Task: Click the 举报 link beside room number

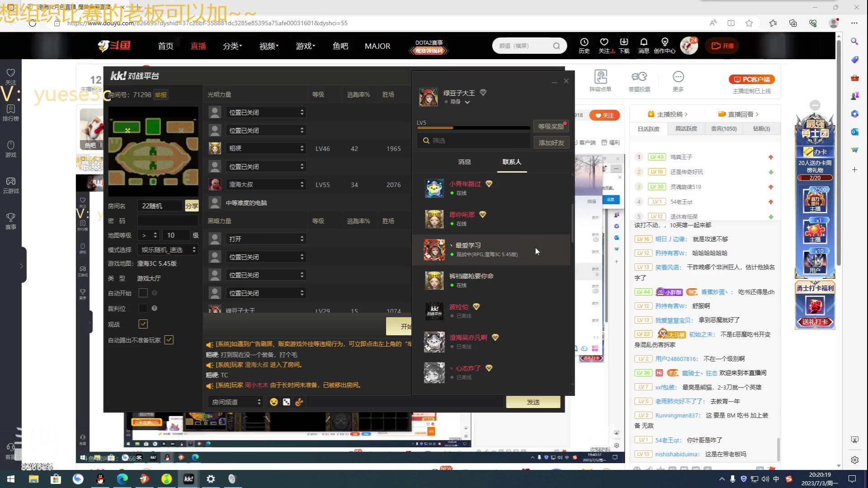Action: coord(161,94)
